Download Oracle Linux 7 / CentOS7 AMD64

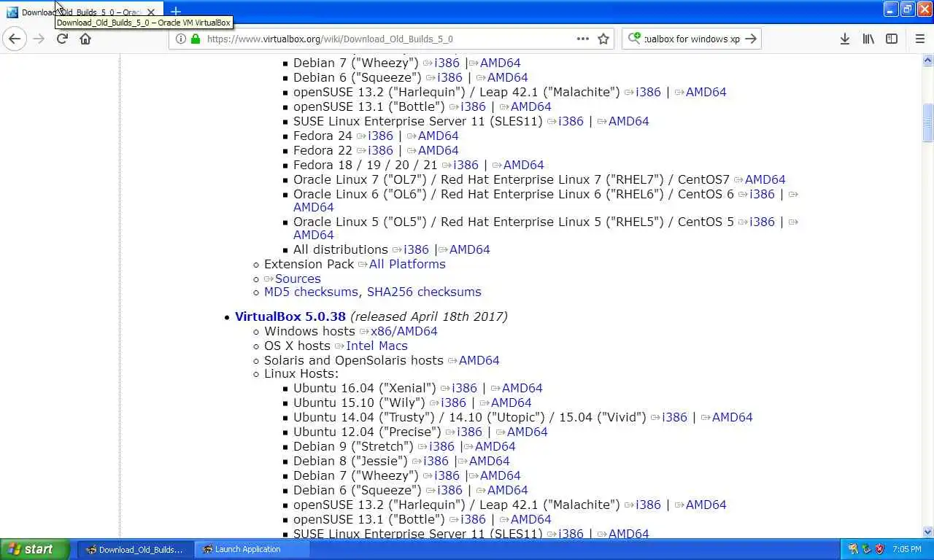click(765, 179)
